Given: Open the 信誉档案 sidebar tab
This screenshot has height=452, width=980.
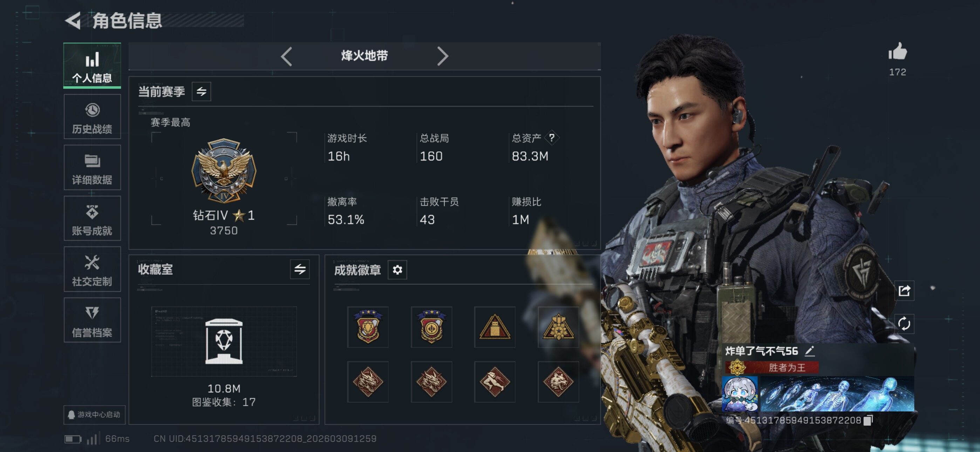Looking at the screenshot, I should (x=92, y=320).
